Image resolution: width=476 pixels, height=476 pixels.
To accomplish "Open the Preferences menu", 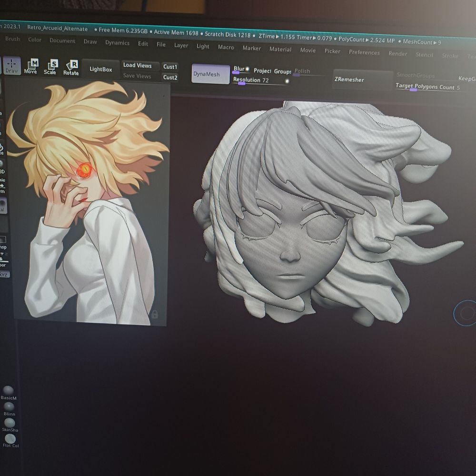I will click(x=364, y=52).
